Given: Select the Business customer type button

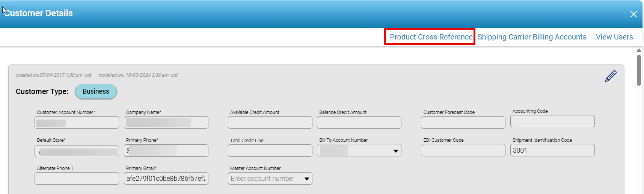Looking at the screenshot, I should click(96, 91).
